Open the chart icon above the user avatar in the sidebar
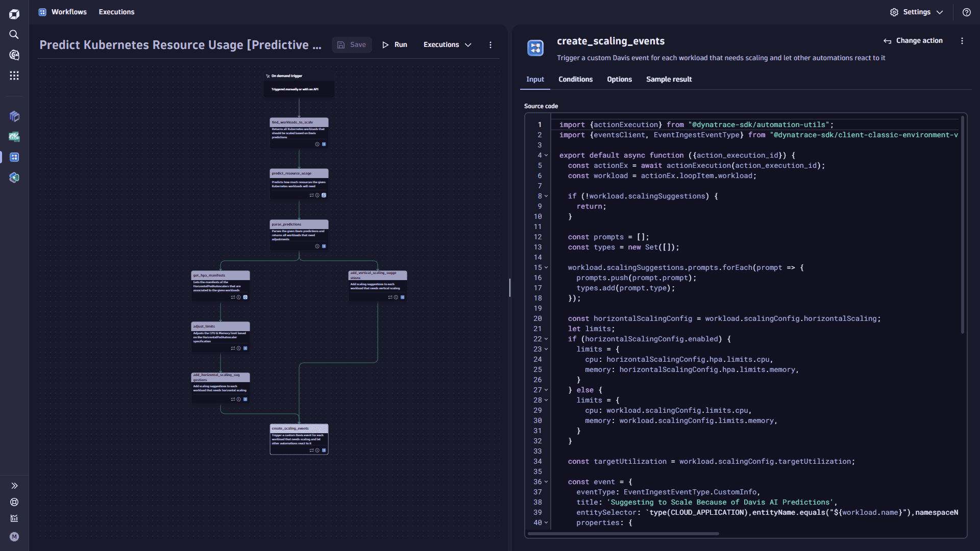 coord(14,518)
